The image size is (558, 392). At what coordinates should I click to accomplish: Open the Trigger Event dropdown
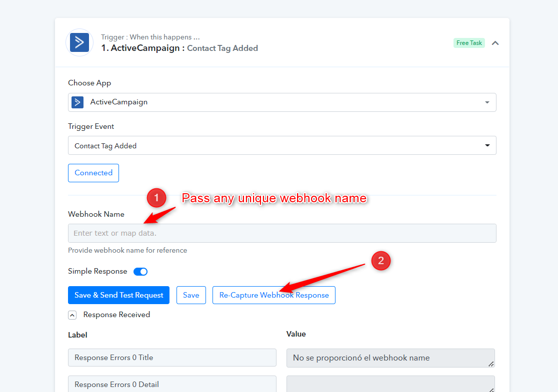pos(282,145)
